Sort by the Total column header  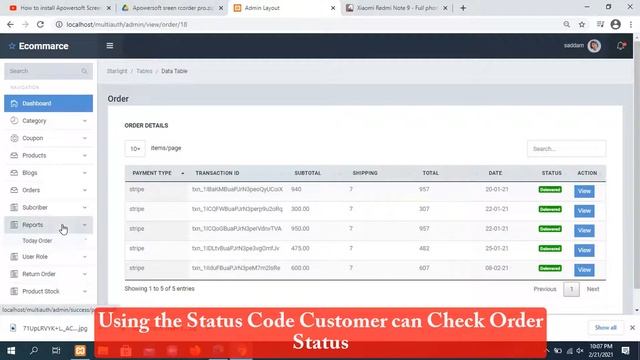tap(430, 173)
